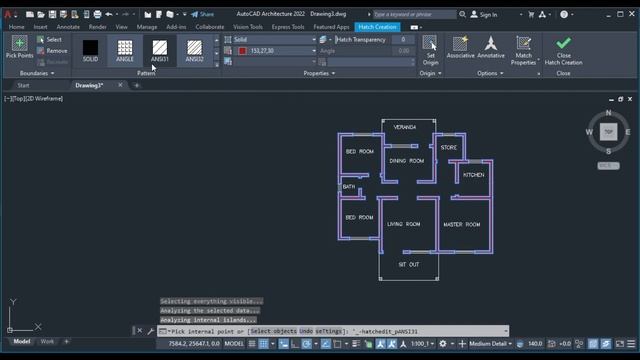Image resolution: width=640 pixels, height=360 pixels.
Task: Click Select boundary objects
Action: point(49,40)
